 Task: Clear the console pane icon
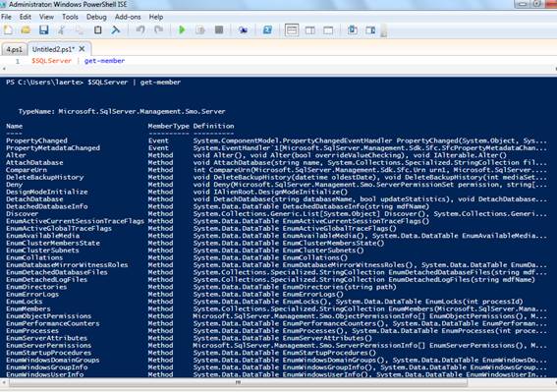click(x=116, y=29)
